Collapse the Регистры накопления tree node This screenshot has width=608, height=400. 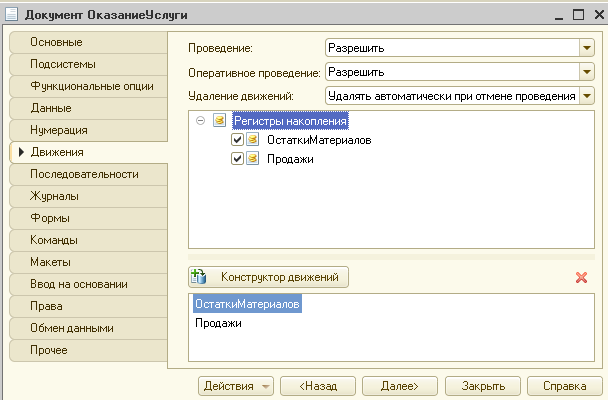200,121
